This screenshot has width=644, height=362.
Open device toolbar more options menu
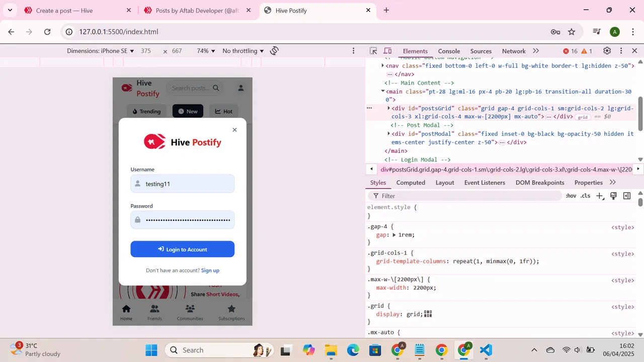(354, 51)
